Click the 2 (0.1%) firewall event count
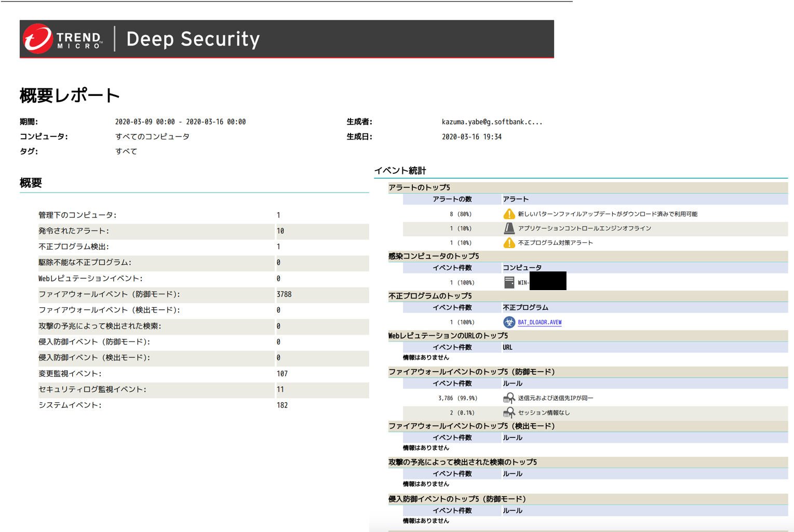794x532 pixels. coord(462,413)
